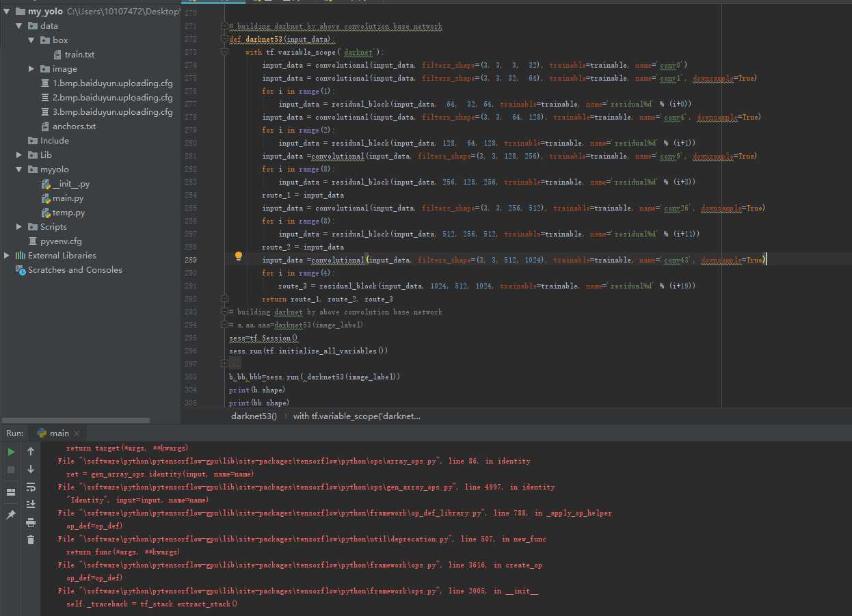Select 3.bmp.baiduyun.uploading.cfg in project tree
The height and width of the screenshot is (616, 852).
coord(112,112)
